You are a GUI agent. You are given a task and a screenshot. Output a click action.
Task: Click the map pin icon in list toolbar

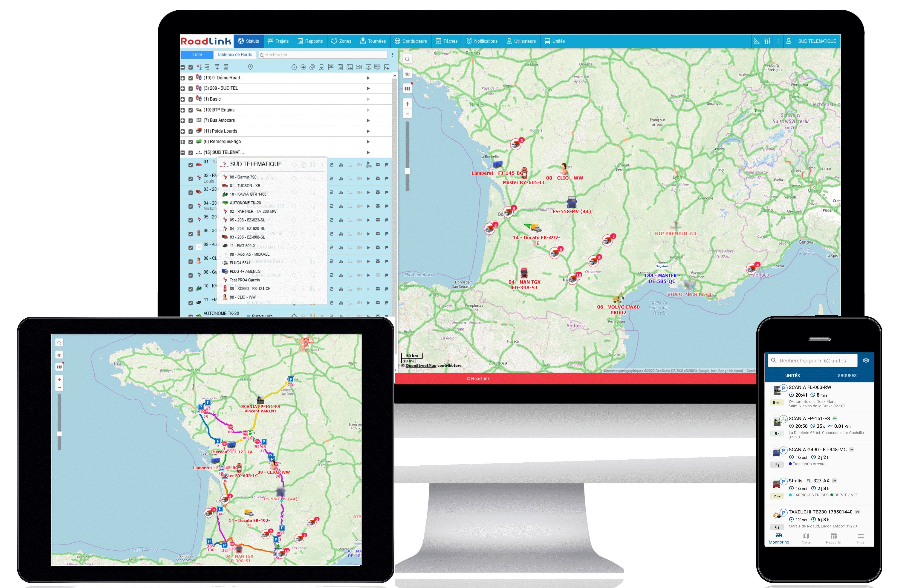pos(250,67)
